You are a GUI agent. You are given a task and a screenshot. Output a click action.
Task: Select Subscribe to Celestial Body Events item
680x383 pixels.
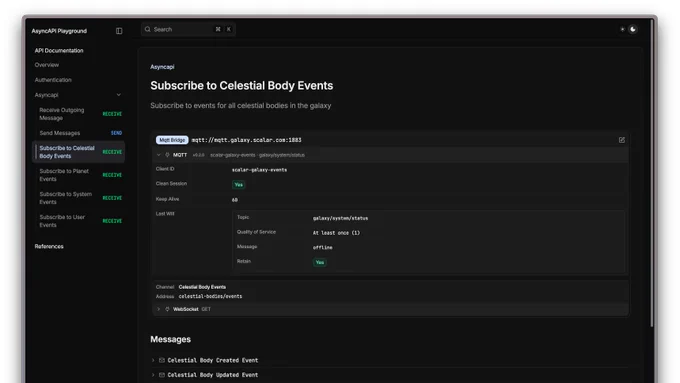click(x=79, y=152)
